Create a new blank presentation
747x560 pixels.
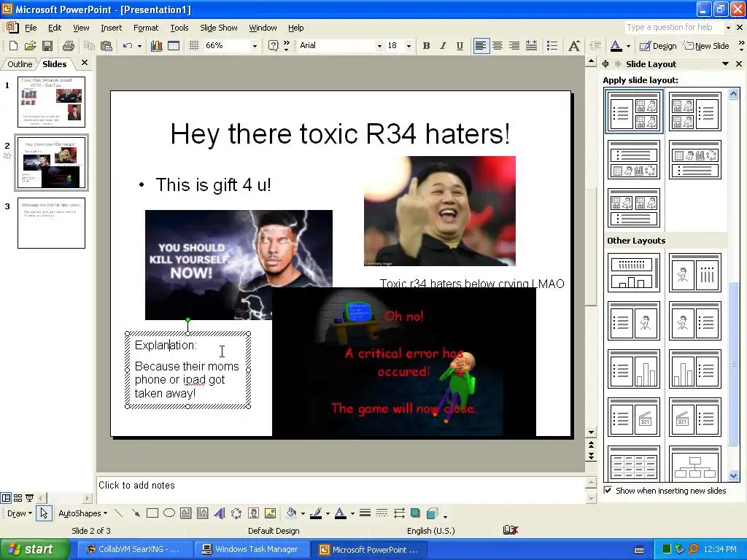tap(13, 46)
